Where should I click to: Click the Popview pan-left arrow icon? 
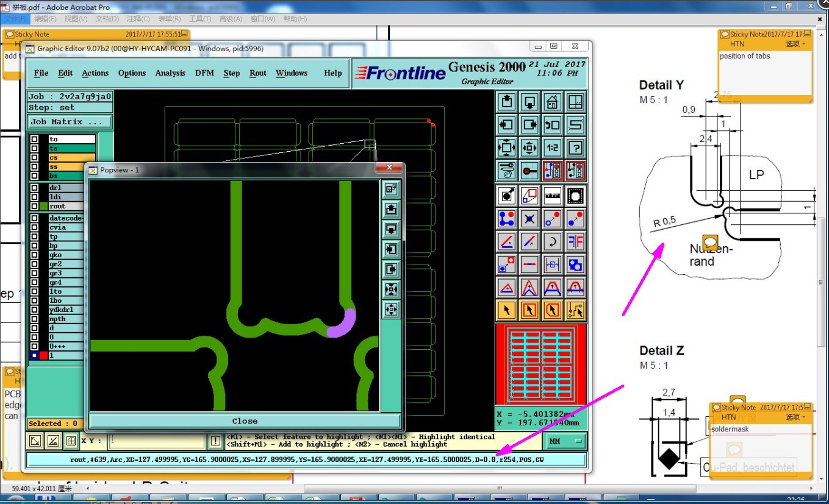(391, 249)
